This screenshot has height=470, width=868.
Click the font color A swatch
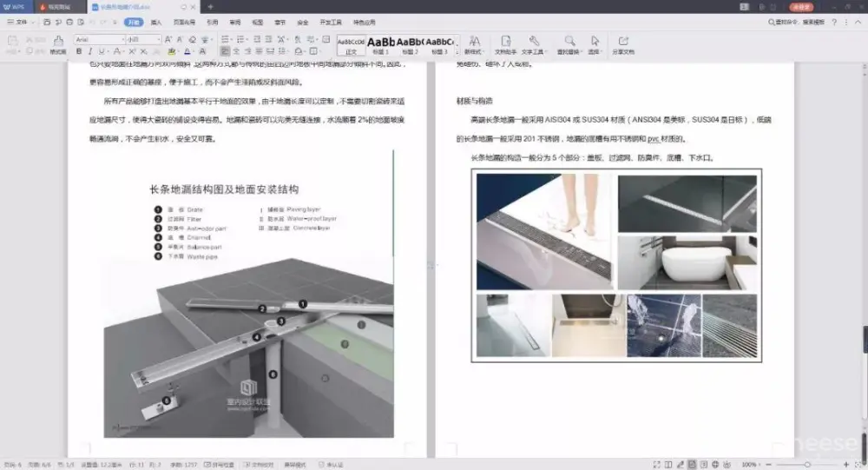point(187,51)
